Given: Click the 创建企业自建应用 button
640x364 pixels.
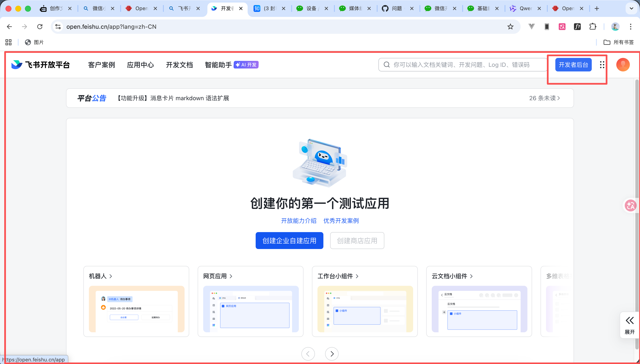Looking at the screenshot, I should pos(289,240).
